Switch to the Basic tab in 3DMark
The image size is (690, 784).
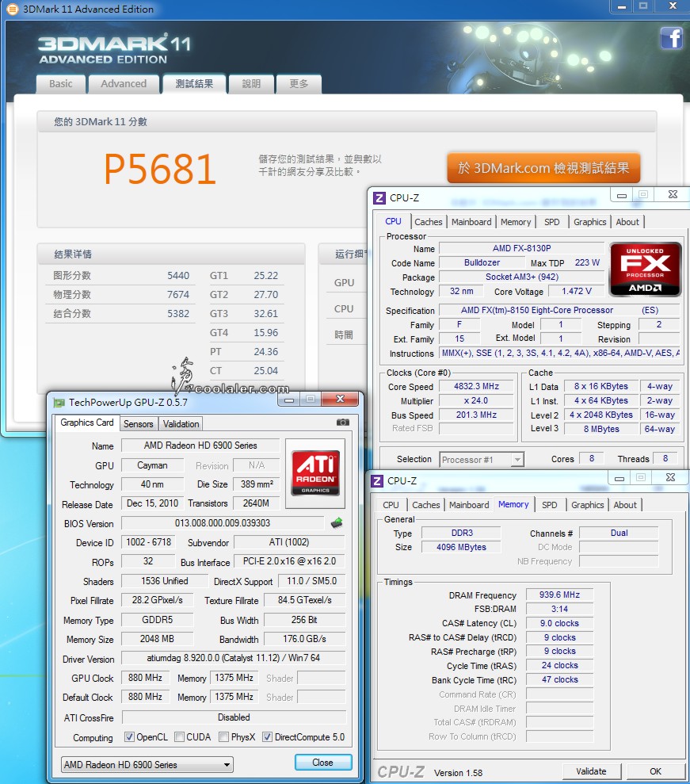pyautogui.click(x=61, y=84)
